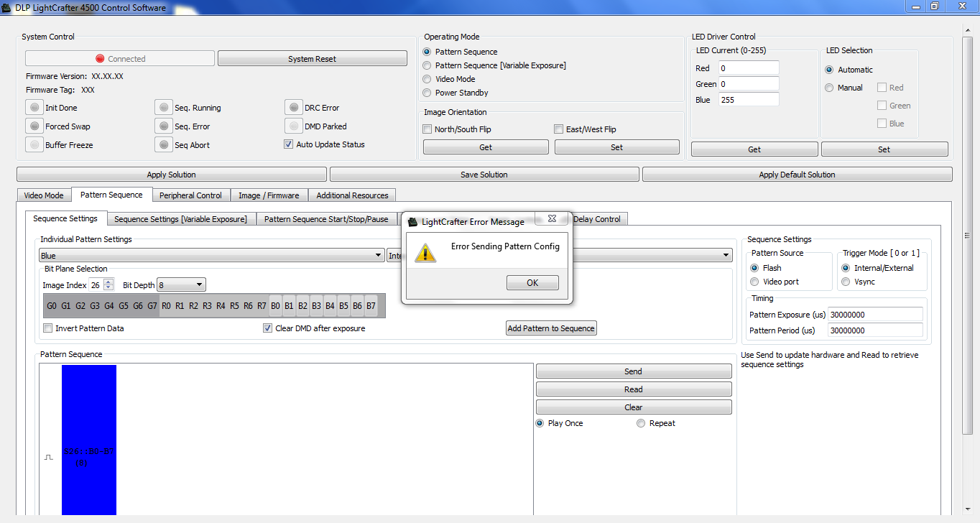
Task: Click the Init Done status indicator
Action: (x=34, y=107)
